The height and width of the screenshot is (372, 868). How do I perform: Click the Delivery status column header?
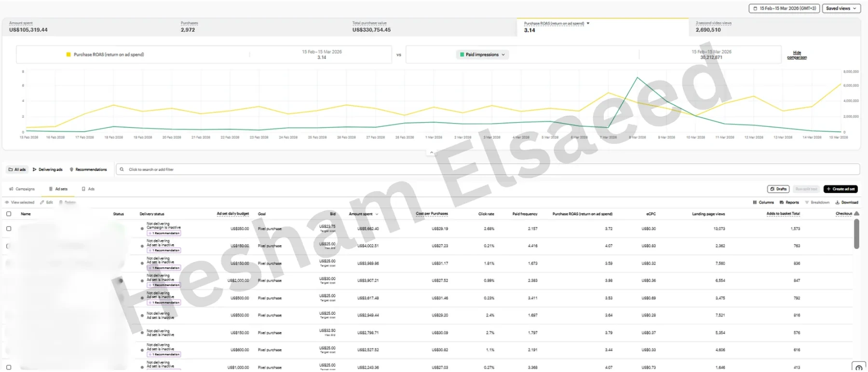point(152,214)
